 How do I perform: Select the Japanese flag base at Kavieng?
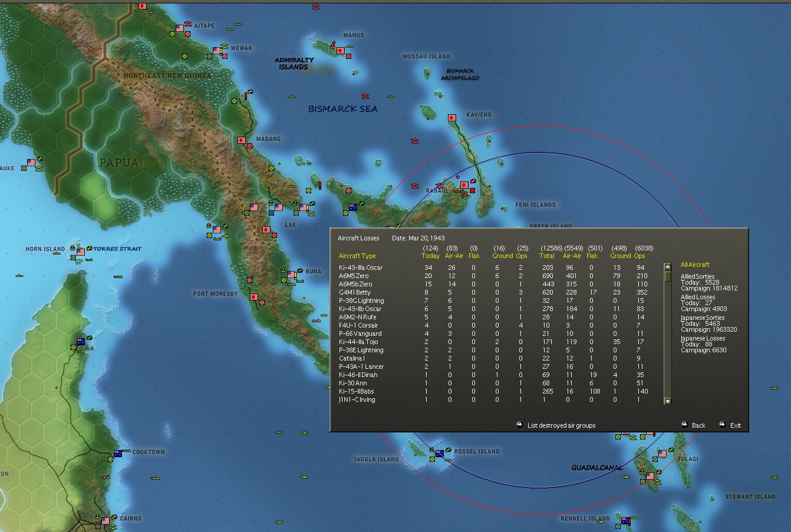[453, 118]
